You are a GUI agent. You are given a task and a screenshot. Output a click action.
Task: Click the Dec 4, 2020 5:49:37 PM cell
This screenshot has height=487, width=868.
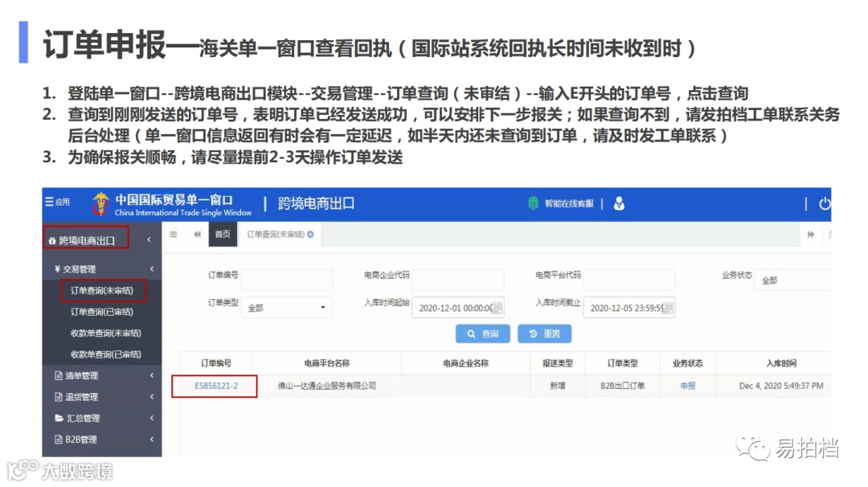(781, 386)
